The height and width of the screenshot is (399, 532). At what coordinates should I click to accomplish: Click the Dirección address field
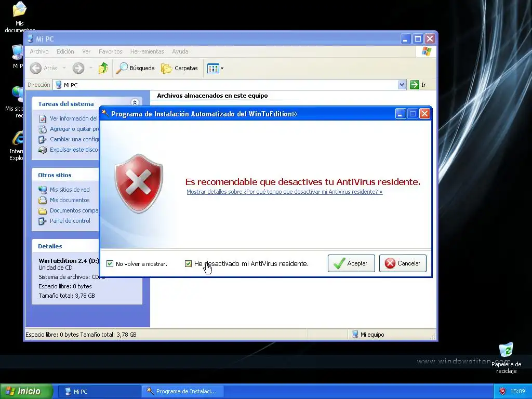point(225,85)
